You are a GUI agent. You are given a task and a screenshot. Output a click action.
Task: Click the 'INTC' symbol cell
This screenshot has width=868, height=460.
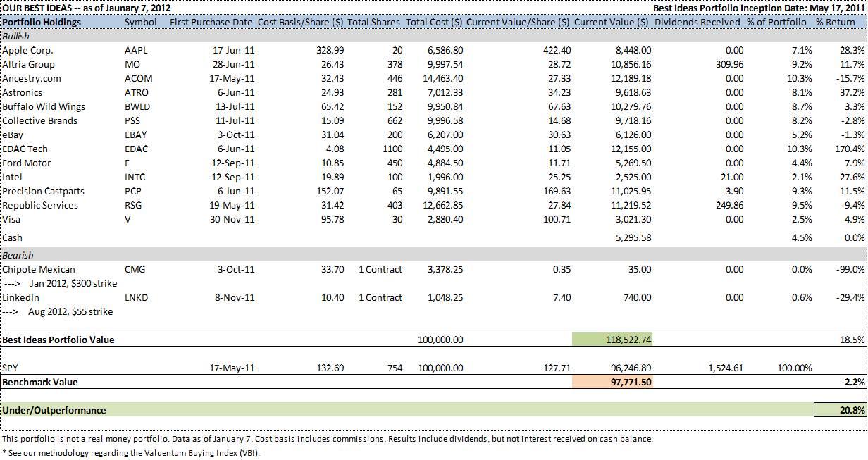(x=135, y=177)
